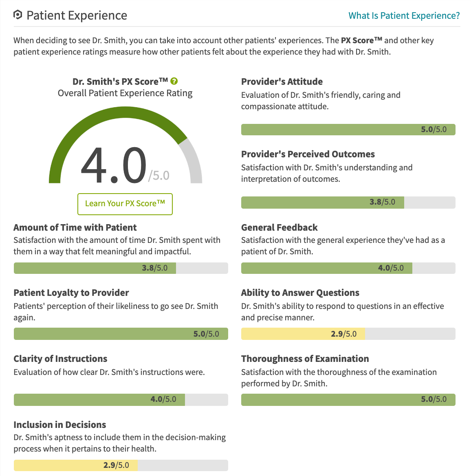Screen dimensions: 471x476
Task: Click the Clarity of Instructions rating bar
Action: [x=121, y=400]
